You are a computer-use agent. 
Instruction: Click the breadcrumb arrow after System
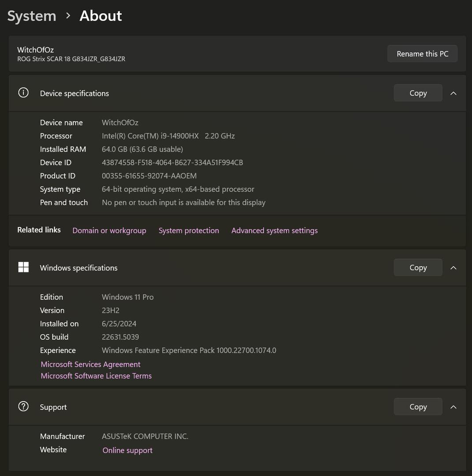(68, 16)
